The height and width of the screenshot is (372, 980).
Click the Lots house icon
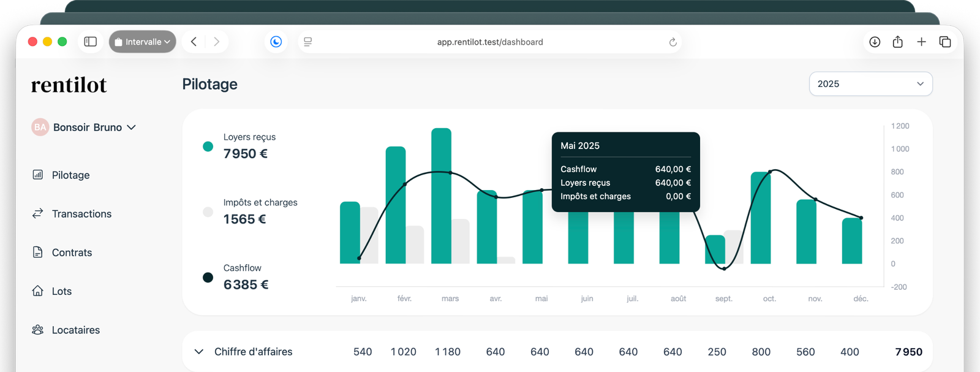(x=37, y=290)
